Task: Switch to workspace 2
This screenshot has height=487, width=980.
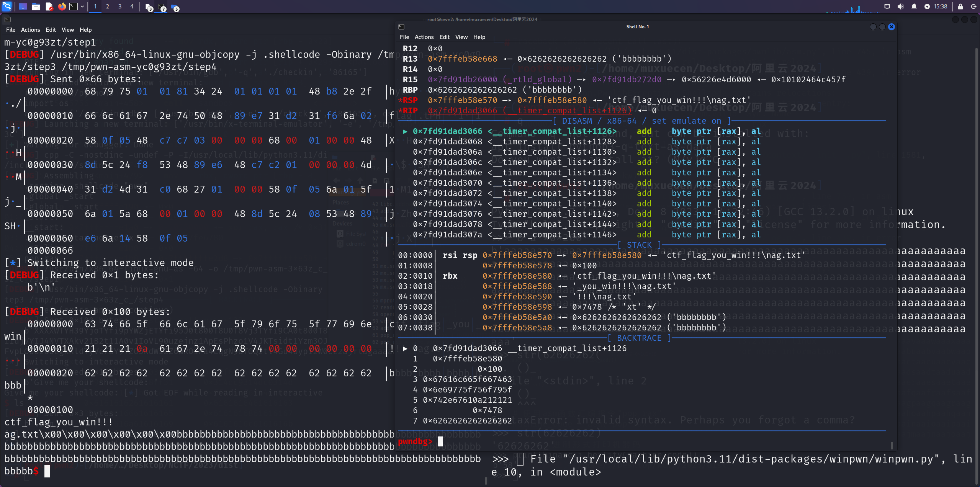Action: tap(107, 6)
